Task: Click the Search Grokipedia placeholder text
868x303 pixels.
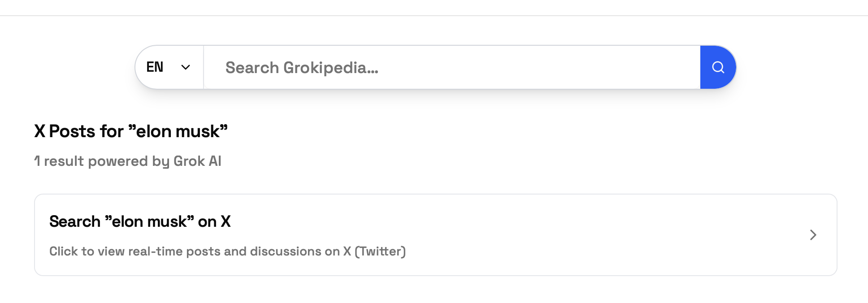Action: [x=302, y=68]
